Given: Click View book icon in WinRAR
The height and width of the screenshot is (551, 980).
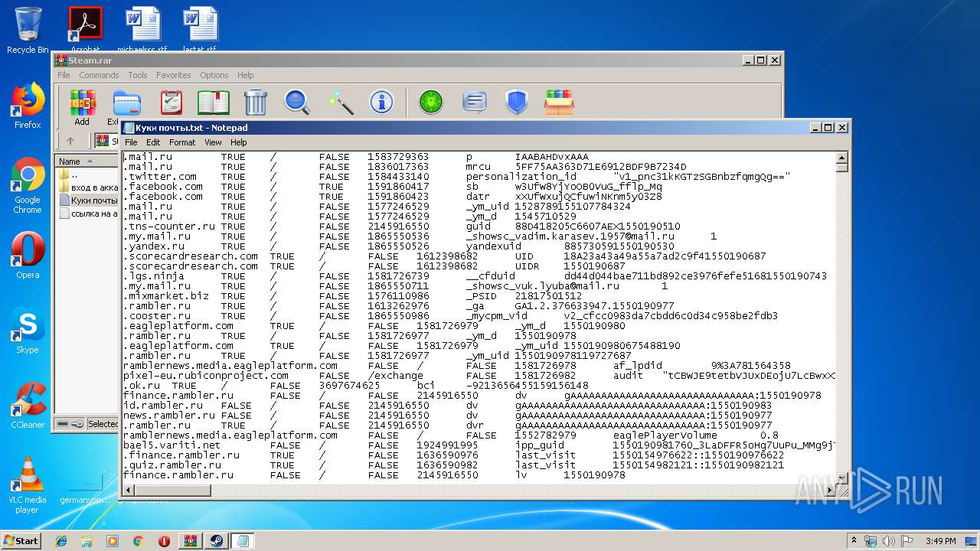Looking at the screenshot, I should click(214, 103).
